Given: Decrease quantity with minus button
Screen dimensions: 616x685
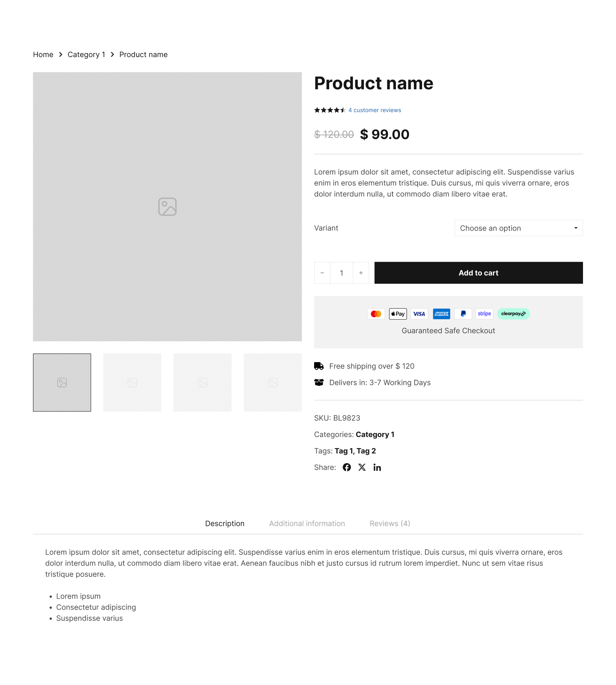Looking at the screenshot, I should coord(322,273).
